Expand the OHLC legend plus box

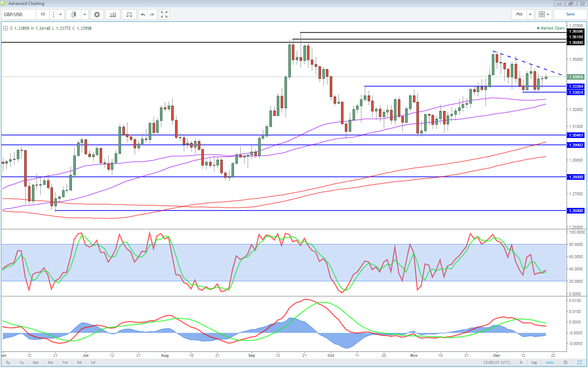pos(5,28)
